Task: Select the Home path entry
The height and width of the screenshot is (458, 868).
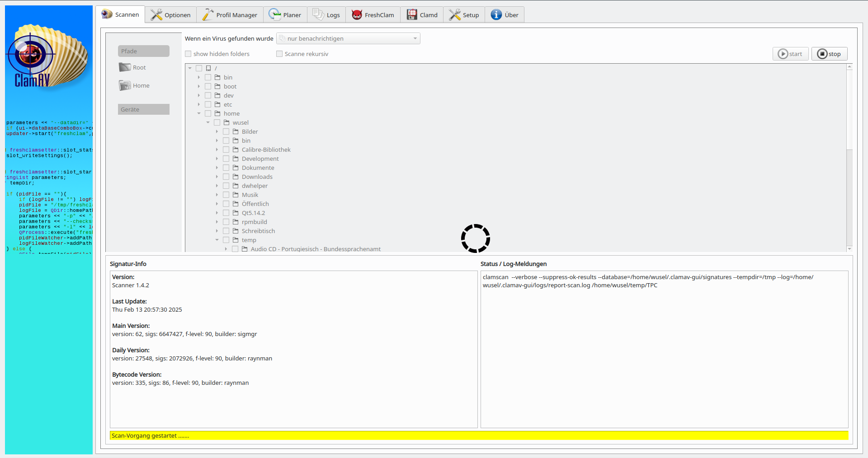Action: tap(135, 85)
